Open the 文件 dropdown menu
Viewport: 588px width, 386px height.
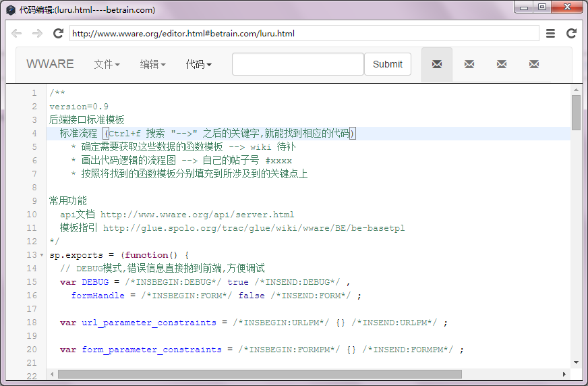tap(107, 64)
